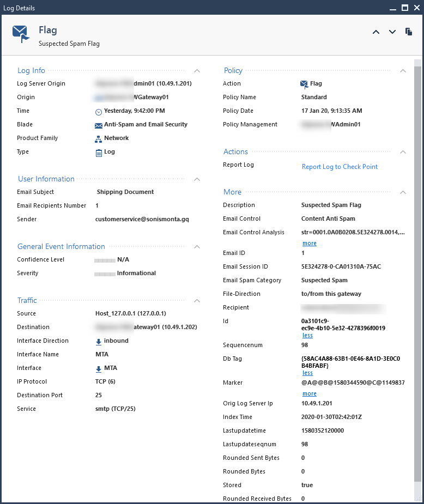424x504 pixels.
Task: Collapse the Traffic section
Action: [197, 300]
